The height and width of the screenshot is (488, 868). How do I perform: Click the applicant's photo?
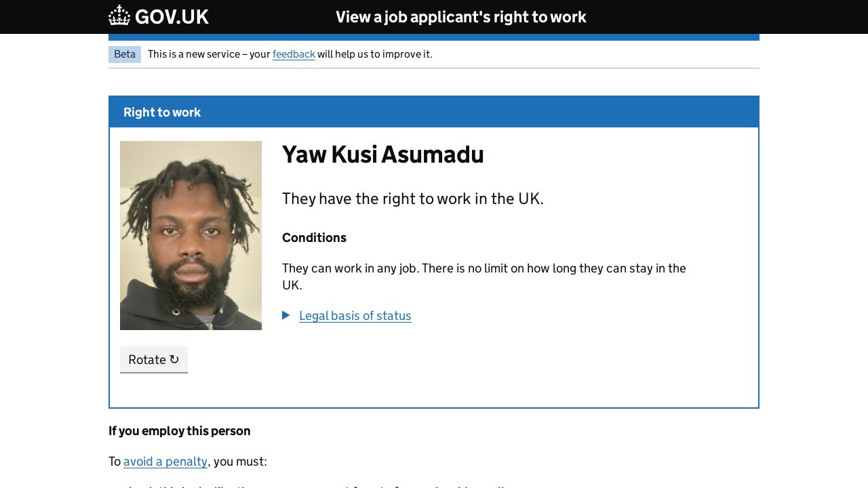pyautogui.click(x=191, y=235)
